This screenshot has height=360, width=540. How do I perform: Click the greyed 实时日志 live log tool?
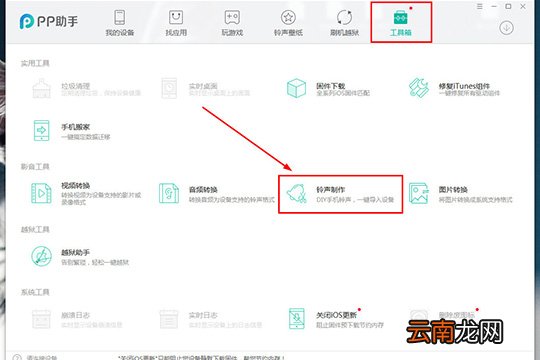[210, 319]
